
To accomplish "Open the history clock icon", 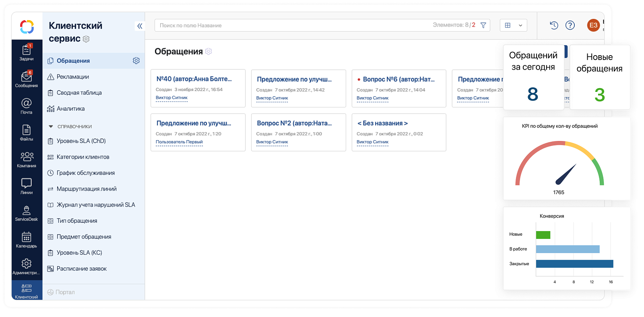I will tap(554, 25).
